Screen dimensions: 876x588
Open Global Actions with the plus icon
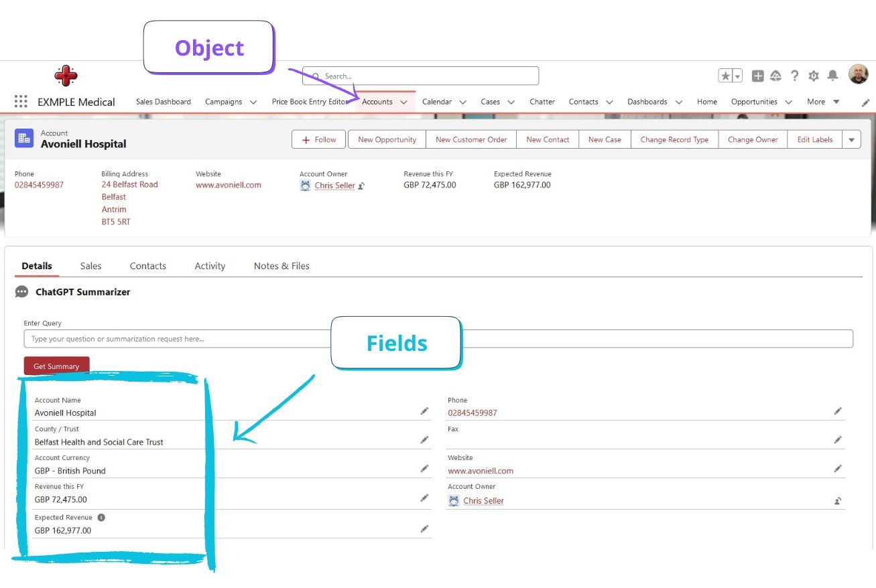[x=757, y=76]
